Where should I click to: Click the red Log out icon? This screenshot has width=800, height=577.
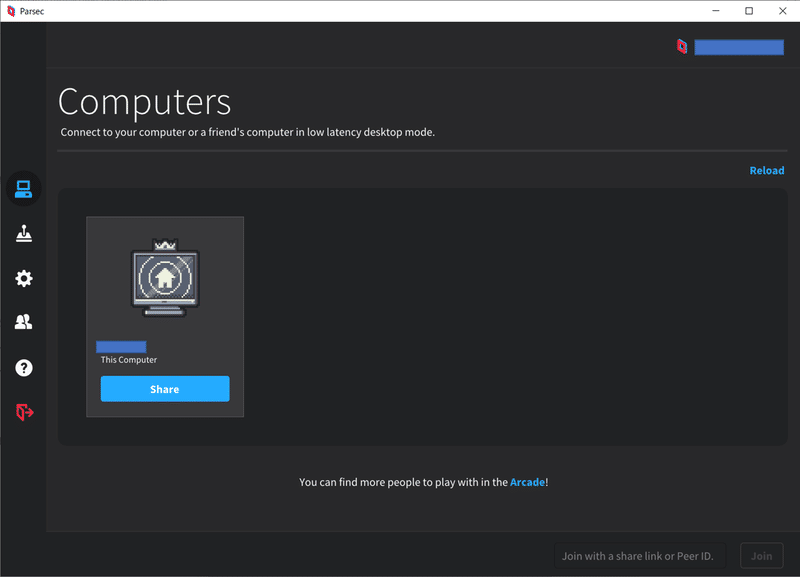pyautogui.click(x=24, y=412)
